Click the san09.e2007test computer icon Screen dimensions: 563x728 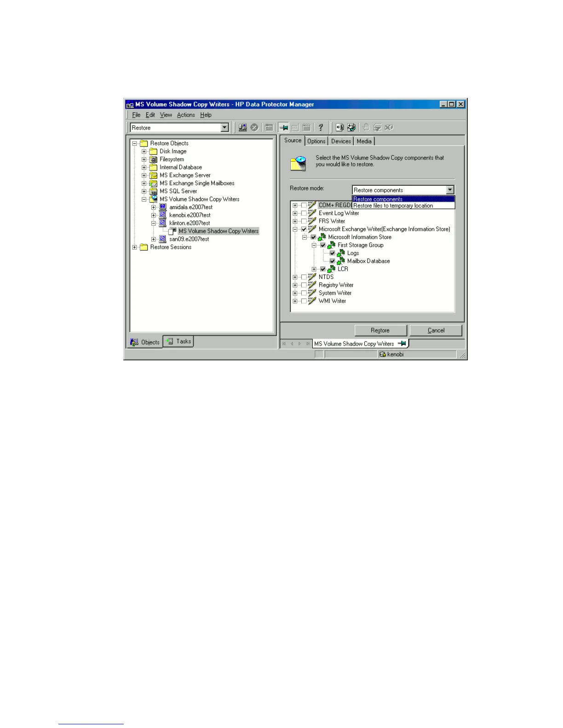coord(163,239)
